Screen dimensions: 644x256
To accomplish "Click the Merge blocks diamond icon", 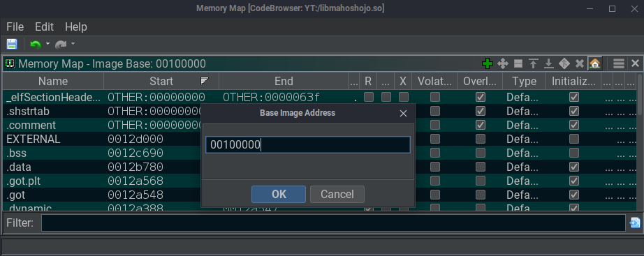I will 564,63.
